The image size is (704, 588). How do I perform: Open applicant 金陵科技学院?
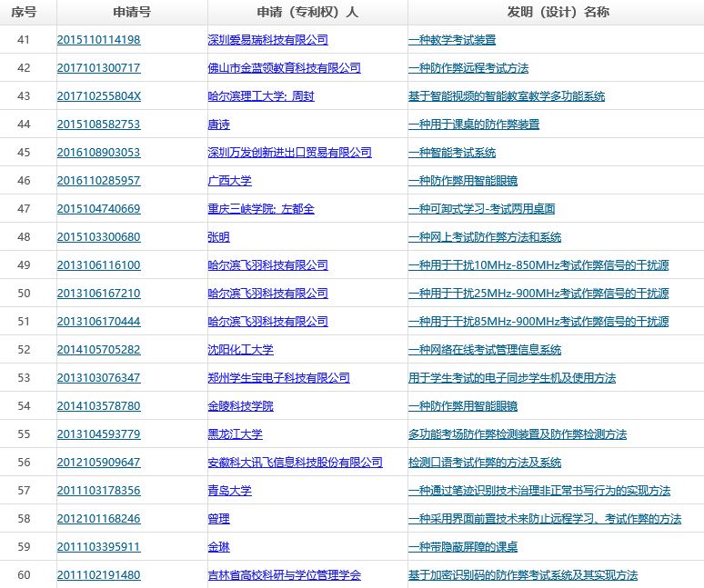tap(241, 406)
